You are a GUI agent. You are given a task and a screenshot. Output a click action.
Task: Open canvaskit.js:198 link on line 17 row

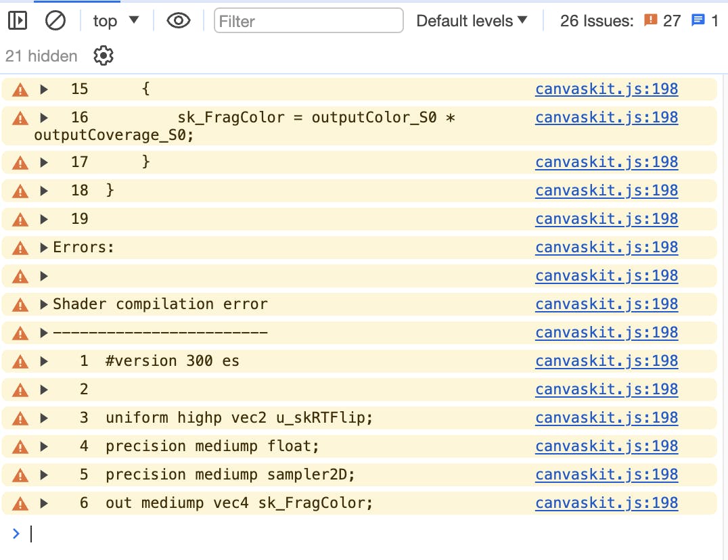(606, 162)
